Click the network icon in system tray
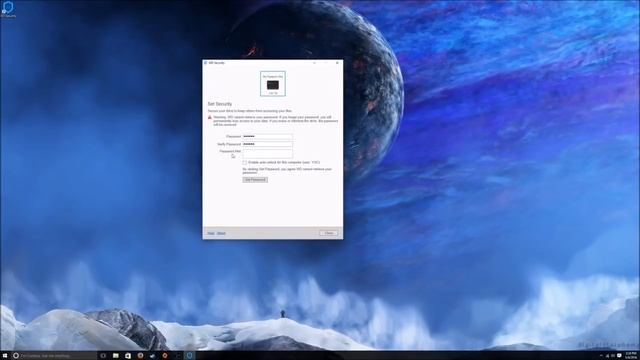This screenshot has height=360, width=640. (x=607, y=356)
